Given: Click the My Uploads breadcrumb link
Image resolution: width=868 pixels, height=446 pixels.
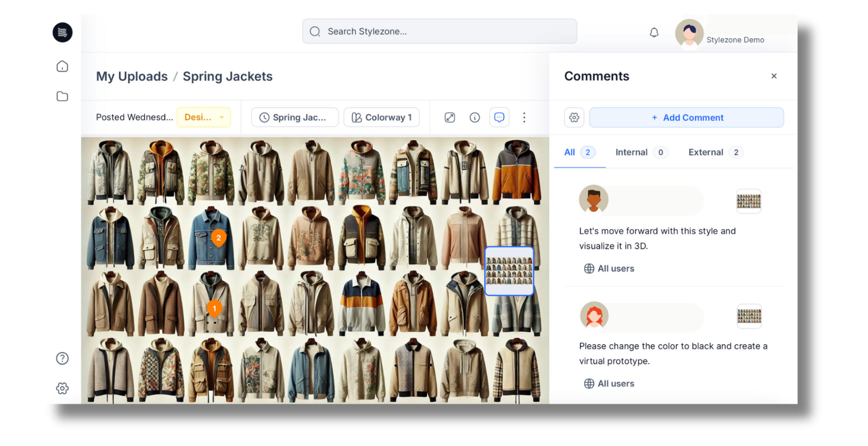Looking at the screenshot, I should click(132, 76).
